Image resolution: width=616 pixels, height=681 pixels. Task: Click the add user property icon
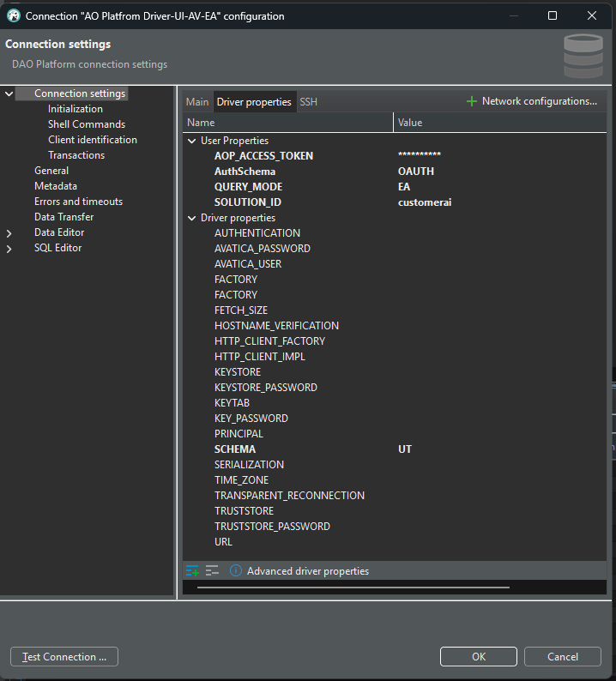point(192,571)
